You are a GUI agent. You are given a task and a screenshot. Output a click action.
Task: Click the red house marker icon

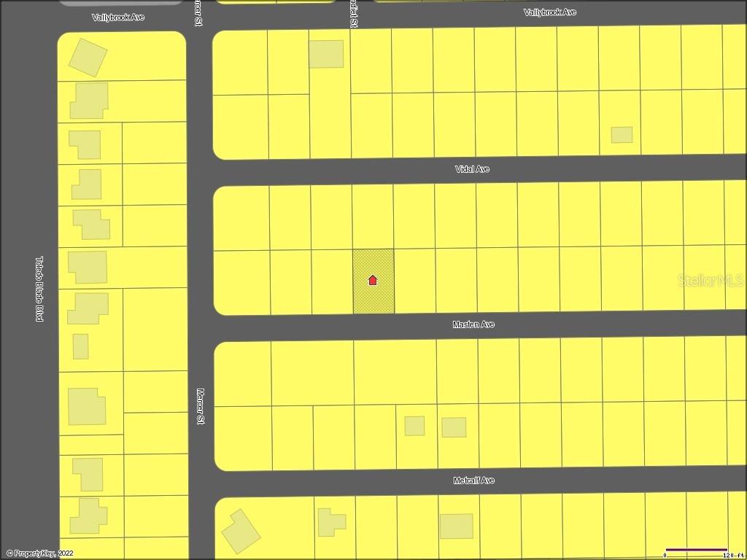(x=373, y=280)
